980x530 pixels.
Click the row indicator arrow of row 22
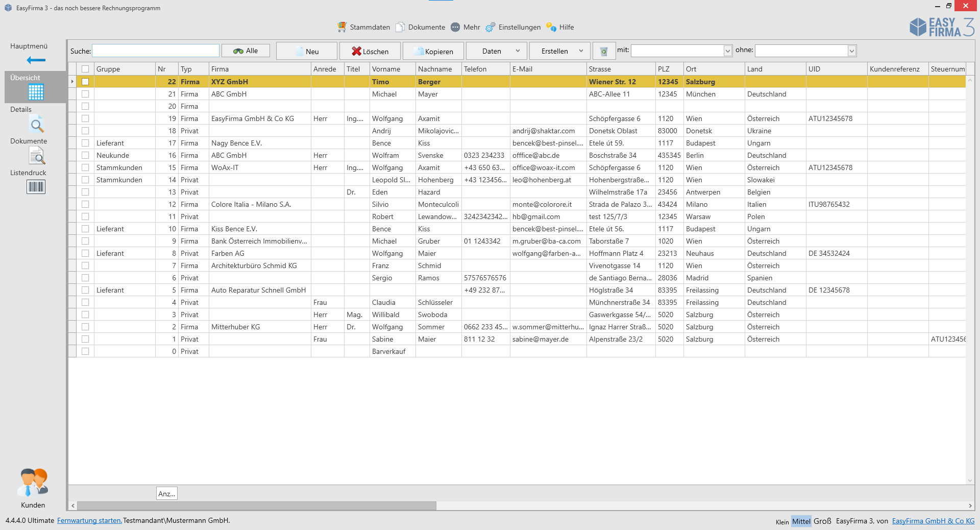tap(72, 82)
